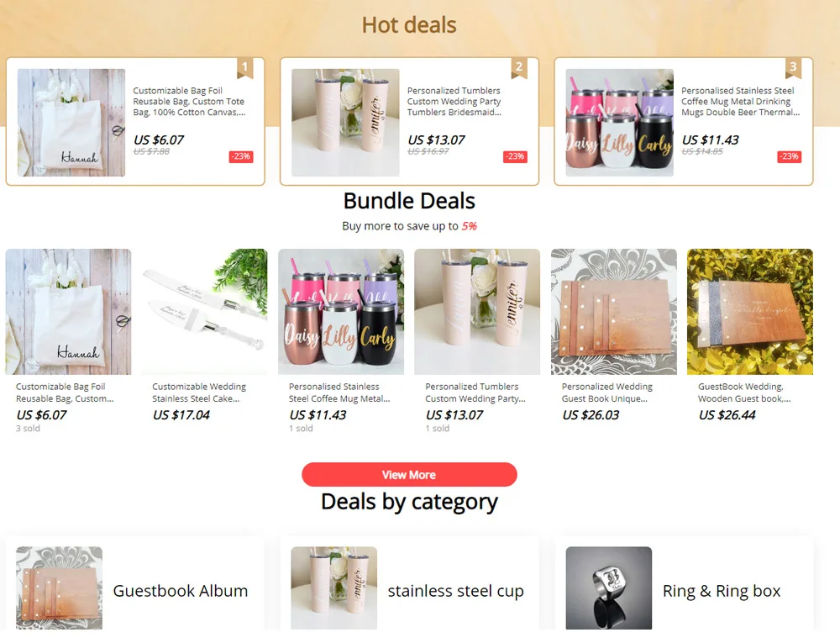Open Personalised Stainless Steel Coffee Mug hot deal title

coord(740,101)
